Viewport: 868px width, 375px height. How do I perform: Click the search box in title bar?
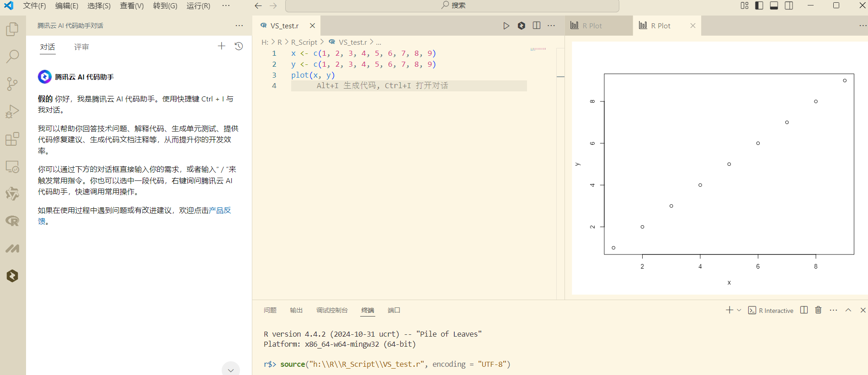coord(452,5)
